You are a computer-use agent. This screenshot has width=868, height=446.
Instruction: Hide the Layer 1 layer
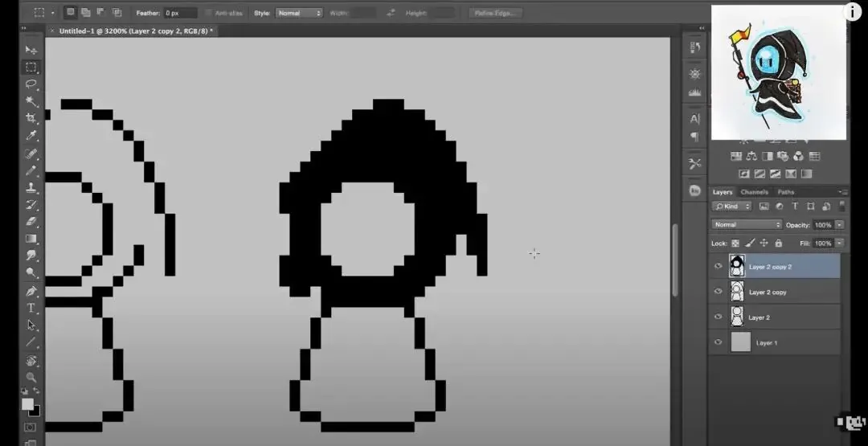click(x=718, y=342)
